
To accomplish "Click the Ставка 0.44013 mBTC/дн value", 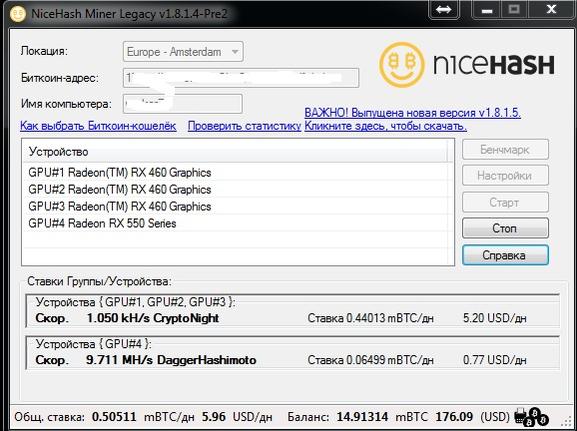I will coord(371,318).
